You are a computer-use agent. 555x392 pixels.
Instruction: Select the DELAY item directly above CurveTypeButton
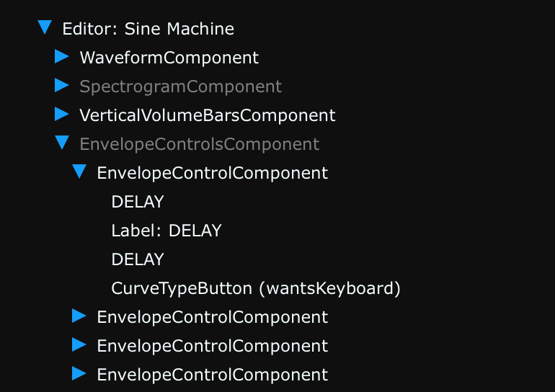(138, 259)
